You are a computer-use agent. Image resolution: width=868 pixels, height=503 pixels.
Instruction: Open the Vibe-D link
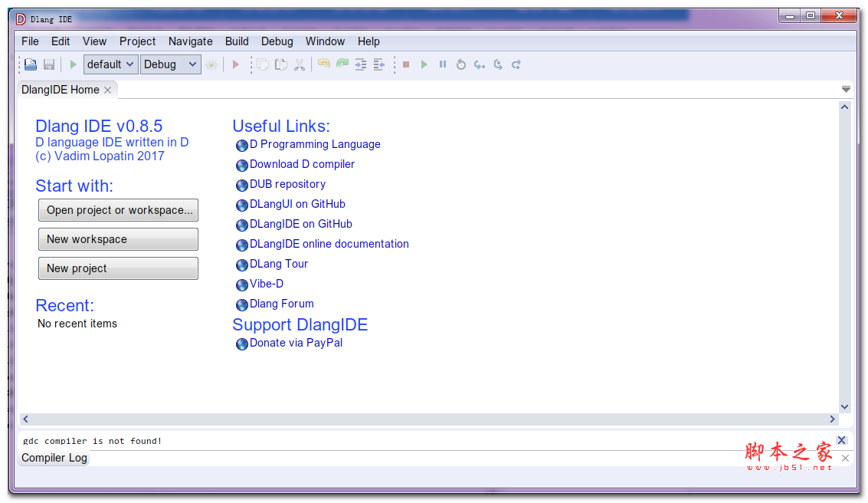coord(267,284)
